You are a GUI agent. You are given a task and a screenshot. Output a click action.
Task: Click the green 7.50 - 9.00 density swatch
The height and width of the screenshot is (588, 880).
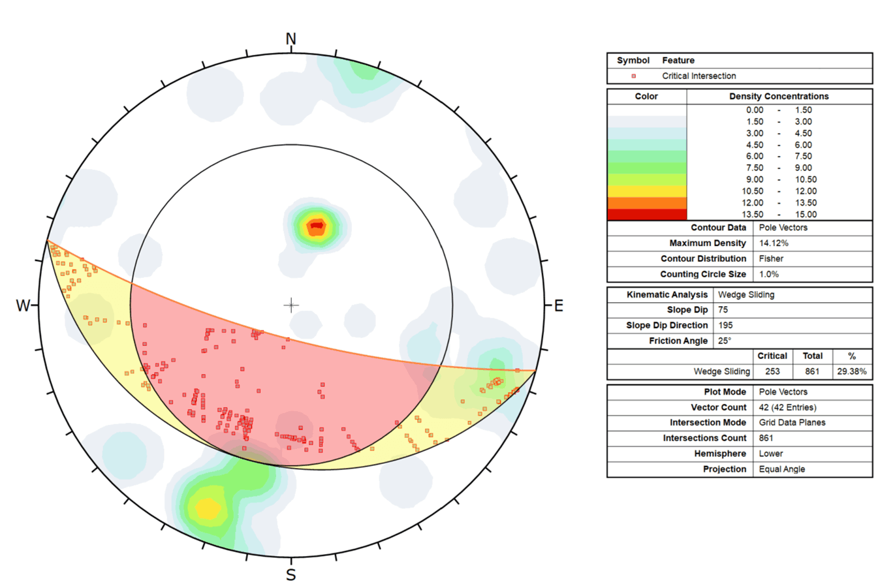tap(647, 168)
